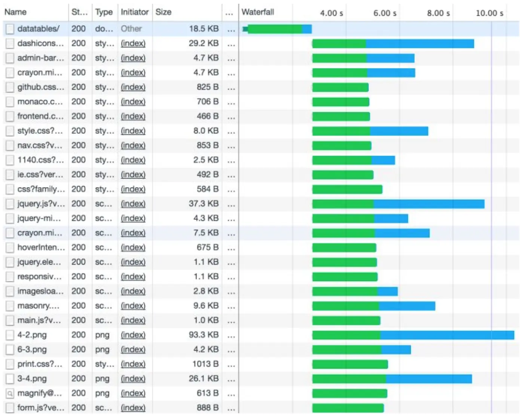Open the (index) initiator link for 6-3.png

click(x=133, y=349)
